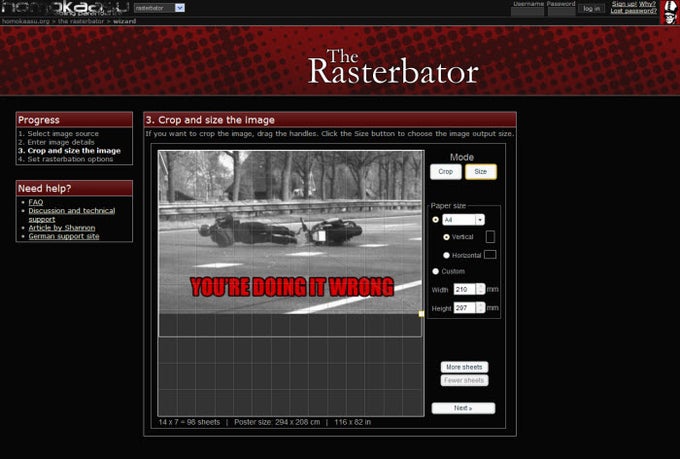
Task: Open the rasterbator site dropdown in header
Action: pos(160,8)
